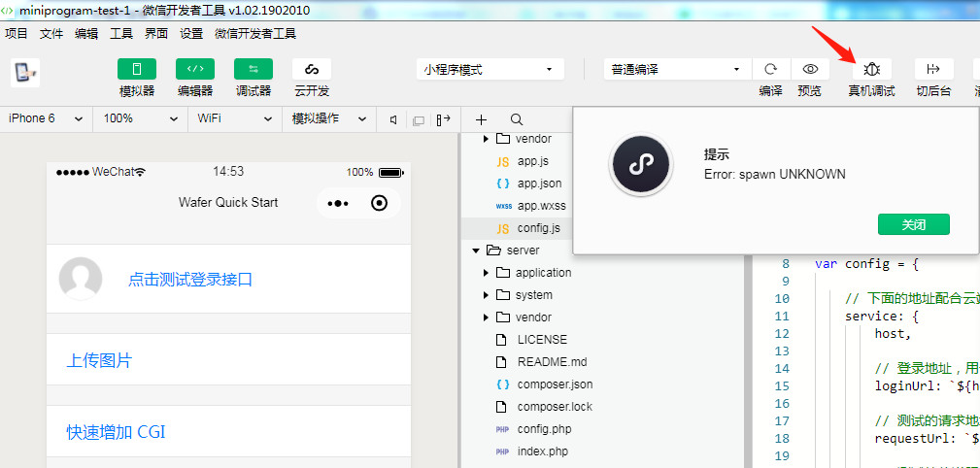Viewport: 980px width, 468px height.
Task: Click the plus icon to add file
Action: (x=481, y=120)
